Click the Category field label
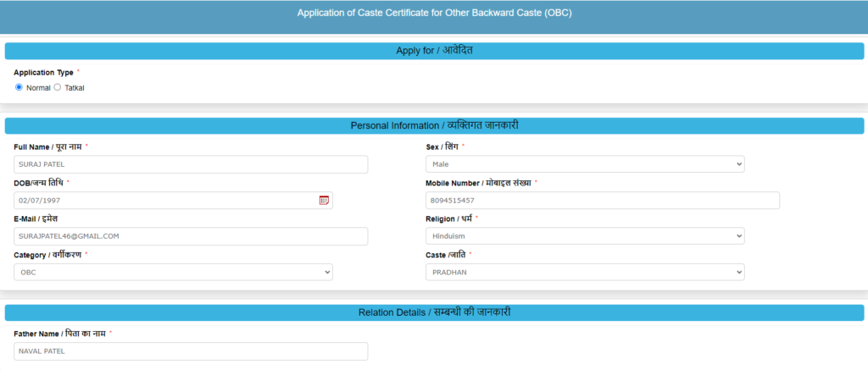Viewport: 868px width, 370px height. (x=47, y=254)
